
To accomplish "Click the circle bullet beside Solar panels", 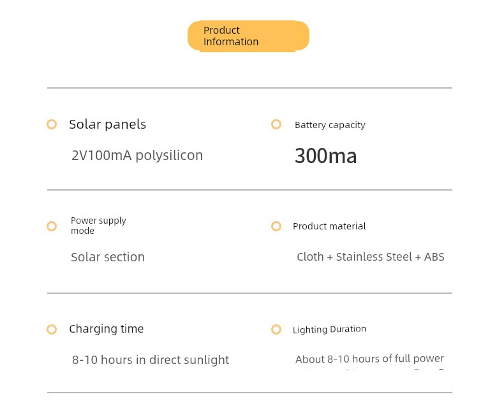I will [52, 124].
